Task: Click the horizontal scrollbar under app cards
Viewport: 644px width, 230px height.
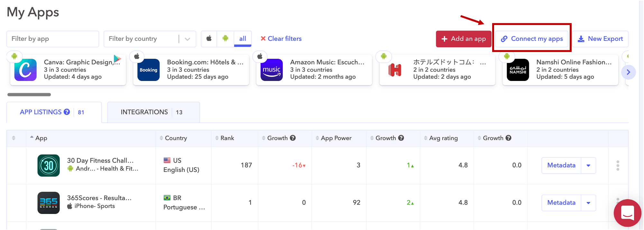Action: (x=29, y=95)
